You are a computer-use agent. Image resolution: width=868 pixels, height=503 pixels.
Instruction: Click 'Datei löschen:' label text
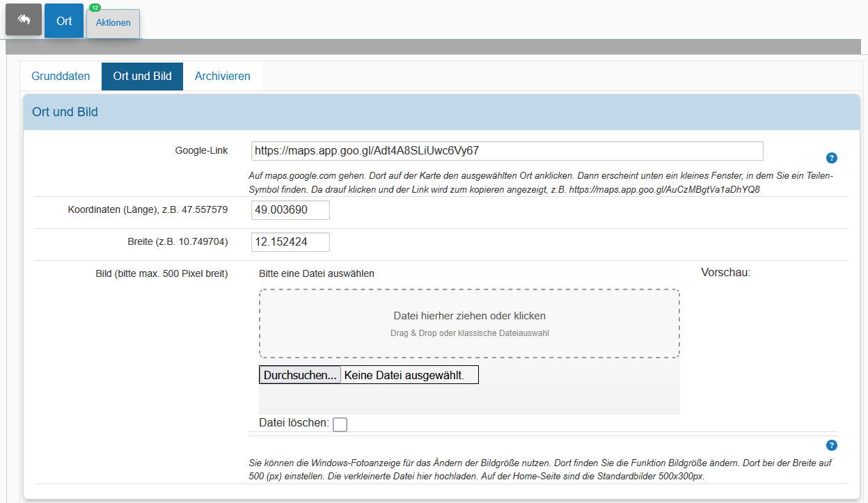(x=294, y=422)
